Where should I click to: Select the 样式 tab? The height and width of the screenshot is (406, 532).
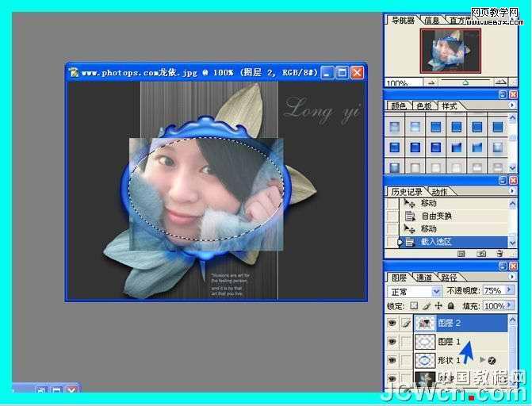click(450, 106)
